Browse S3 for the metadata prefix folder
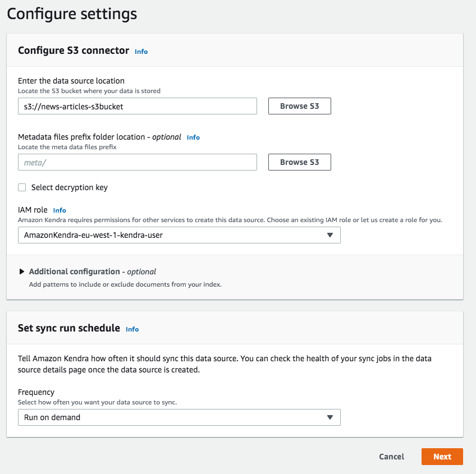Viewport: 476px width, 474px height. 299,162
